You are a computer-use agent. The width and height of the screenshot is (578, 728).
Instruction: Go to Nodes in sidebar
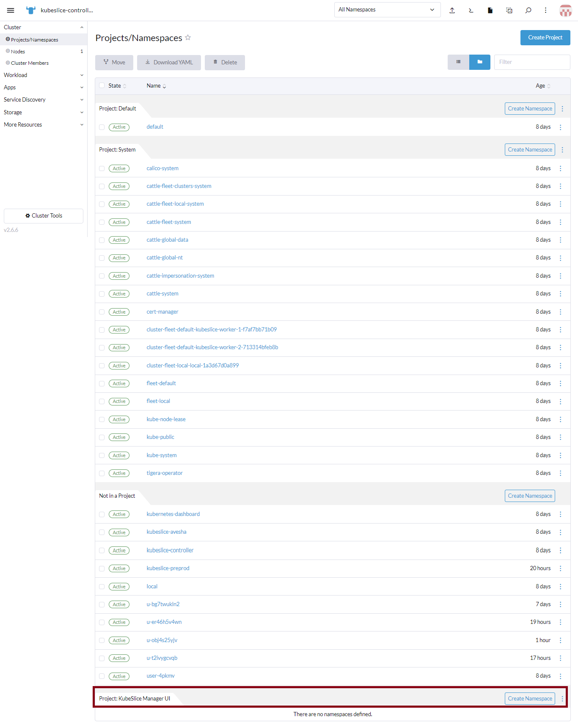[x=44, y=52]
